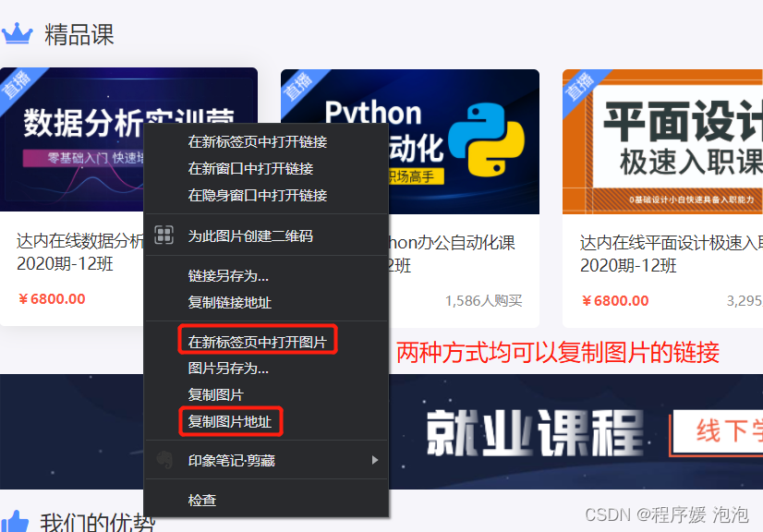Click the 直播 corner badge on 平面设计 card
Viewport: 763px width, 532px height.
click(580, 84)
